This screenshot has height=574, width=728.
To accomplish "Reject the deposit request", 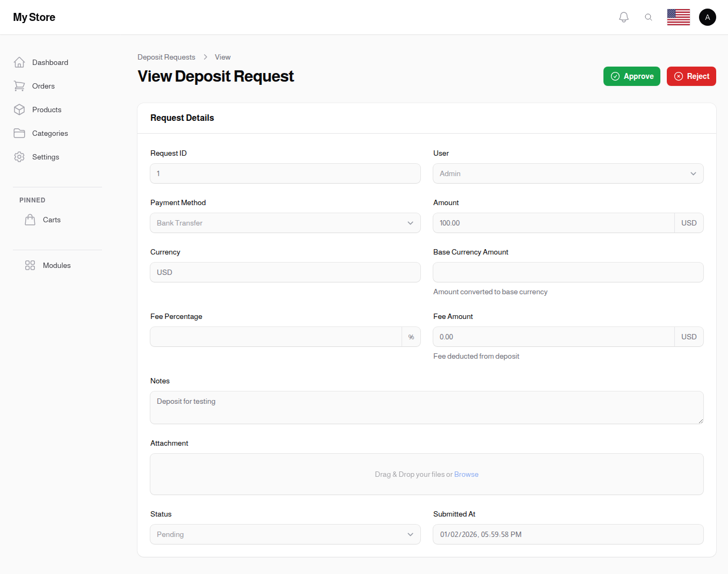I will pos(691,76).
